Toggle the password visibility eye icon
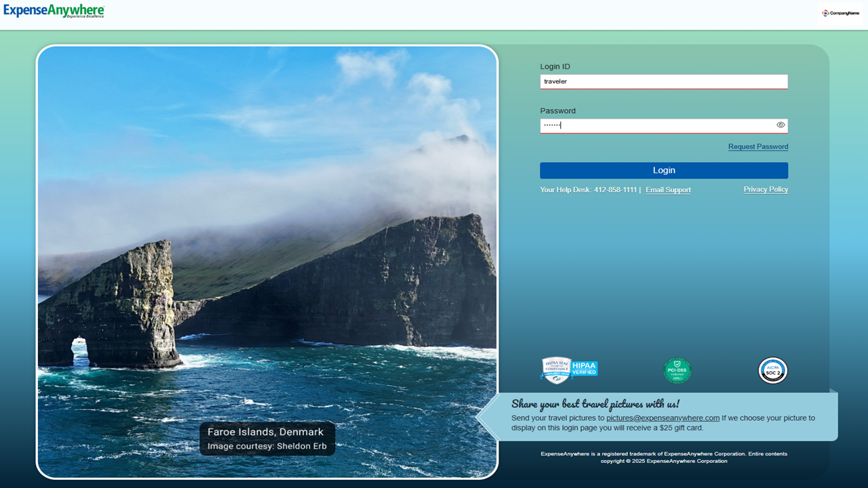Viewport: 868px width, 488px height. 781,125
